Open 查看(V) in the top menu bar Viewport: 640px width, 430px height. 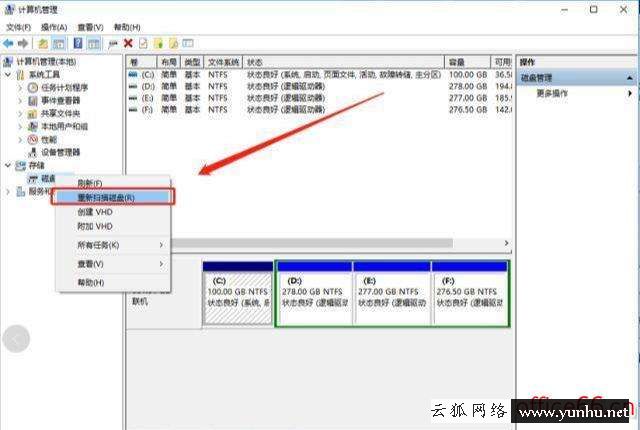click(x=90, y=27)
